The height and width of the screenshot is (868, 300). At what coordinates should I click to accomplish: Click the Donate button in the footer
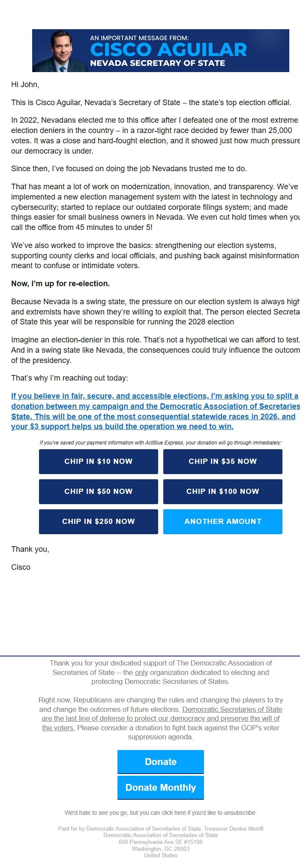click(160, 762)
